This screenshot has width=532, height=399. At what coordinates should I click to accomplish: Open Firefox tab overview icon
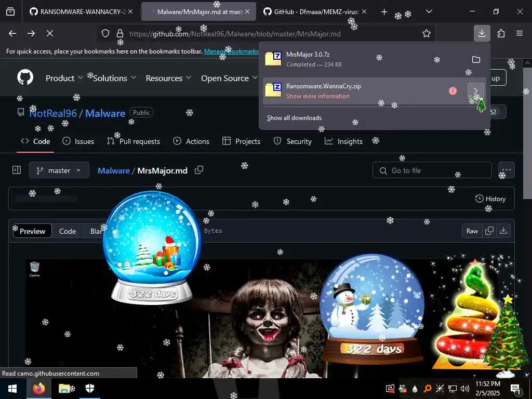click(x=10, y=12)
